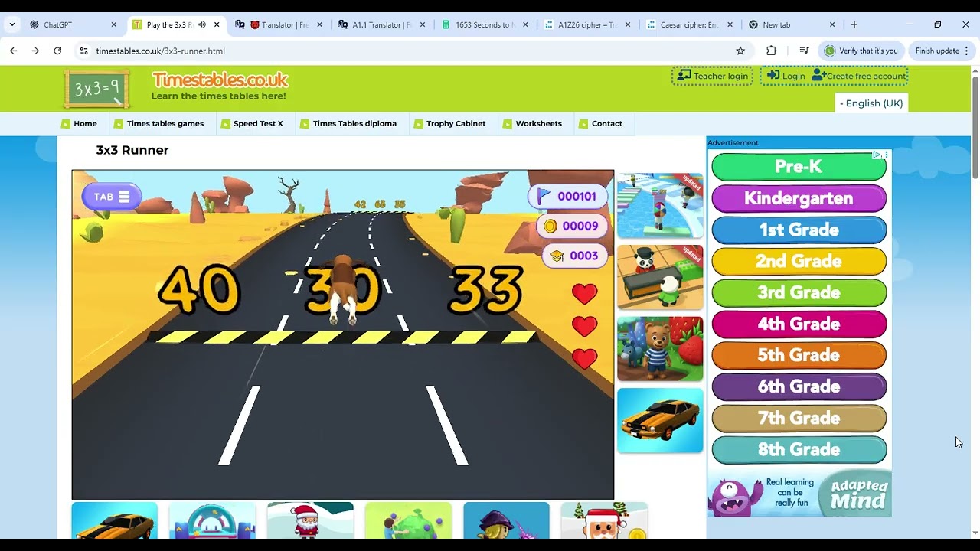Image resolution: width=980 pixels, height=551 pixels.
Task: Close the New tab browser tab
Action: click(x=832, y=24)
